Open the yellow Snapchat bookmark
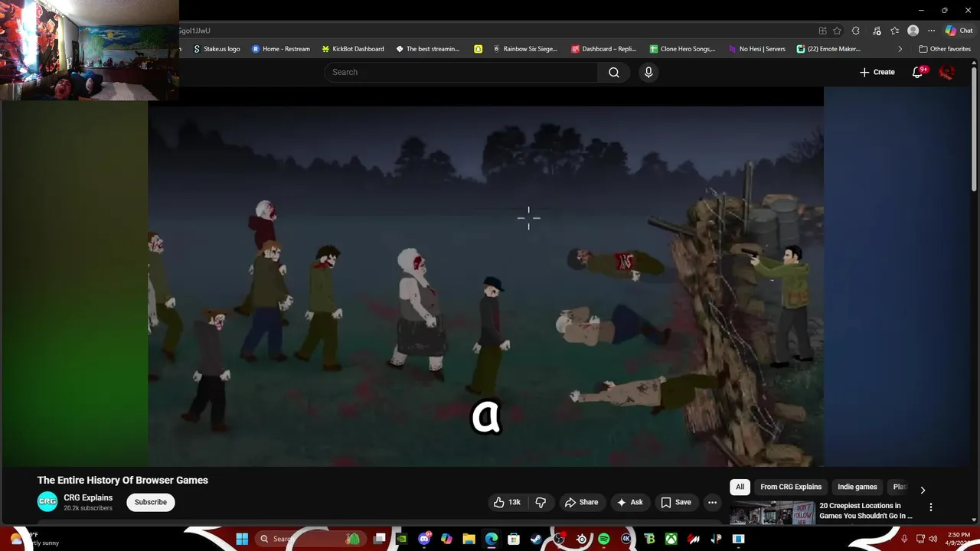980x551 pixels. [x=478, y=49]
